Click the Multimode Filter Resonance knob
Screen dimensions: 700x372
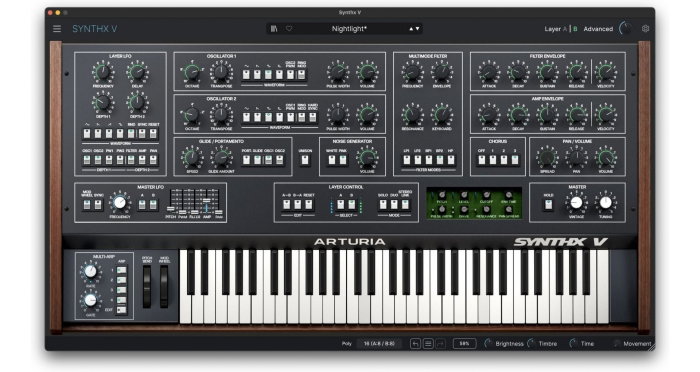click(412, 115)
